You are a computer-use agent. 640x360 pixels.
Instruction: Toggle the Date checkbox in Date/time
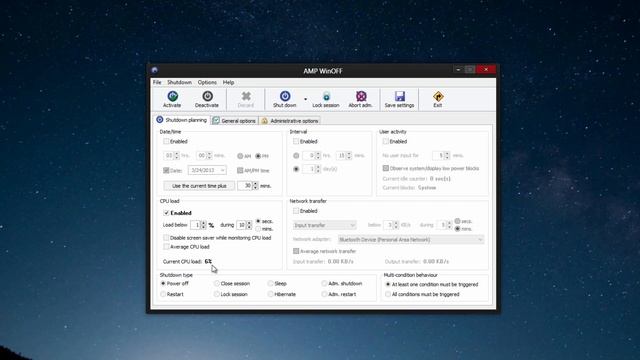tap(166, 170)
